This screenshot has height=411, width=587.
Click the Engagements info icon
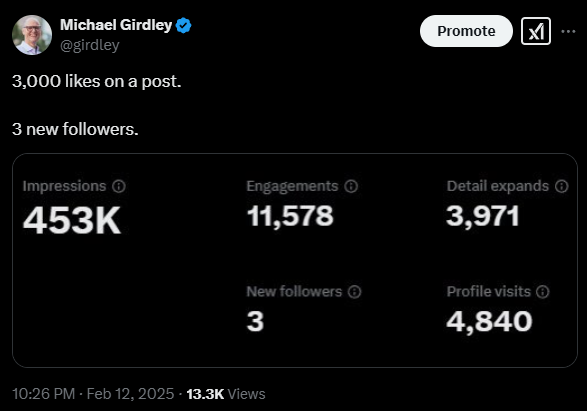click(x=351, y=186)
